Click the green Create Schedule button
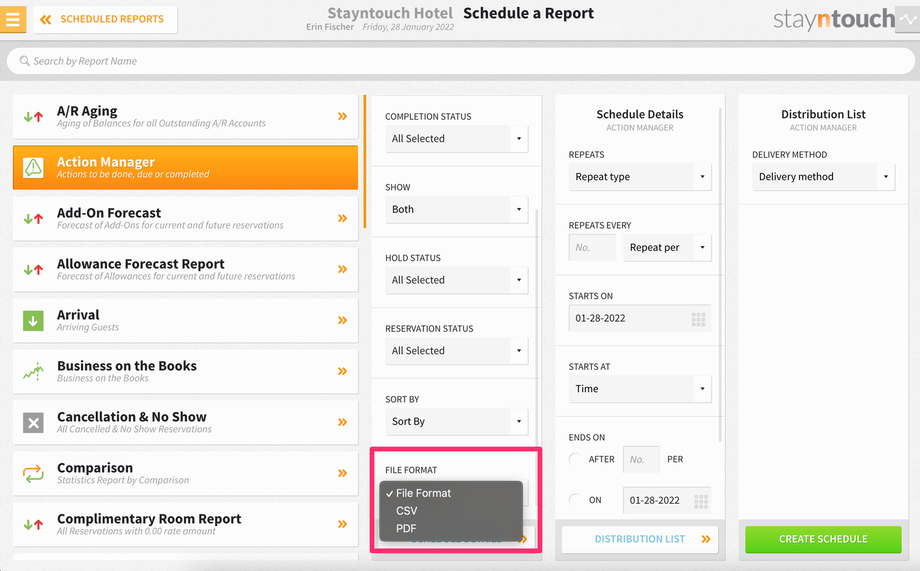 (x=823, y=539)
